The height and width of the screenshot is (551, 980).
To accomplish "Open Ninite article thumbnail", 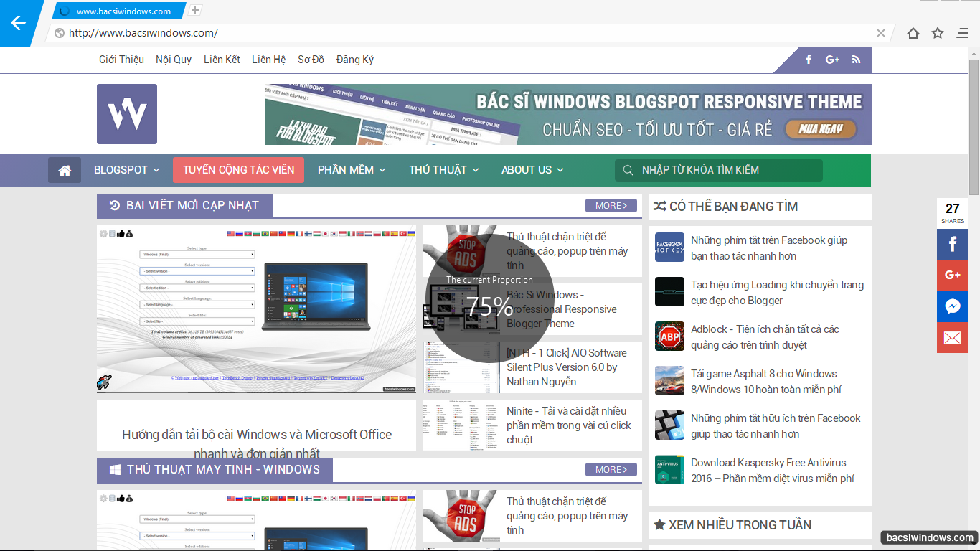I will point(461,425).
